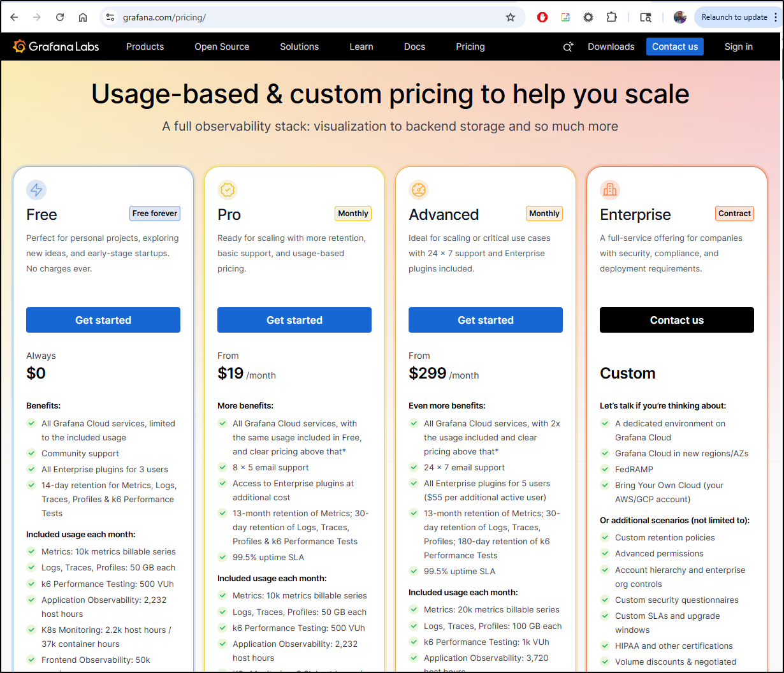
Task: Reload the page with refresh icon
Action: click(60, 17)
